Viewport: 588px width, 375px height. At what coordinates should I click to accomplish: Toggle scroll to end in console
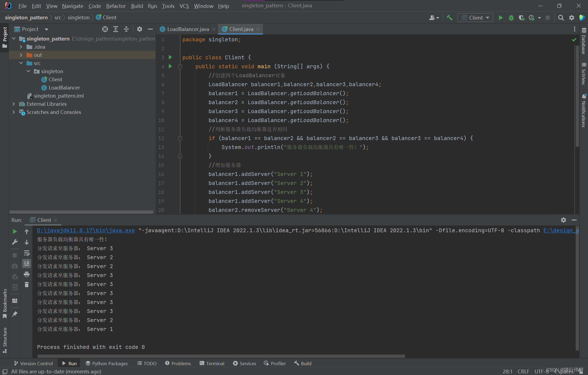27,264
